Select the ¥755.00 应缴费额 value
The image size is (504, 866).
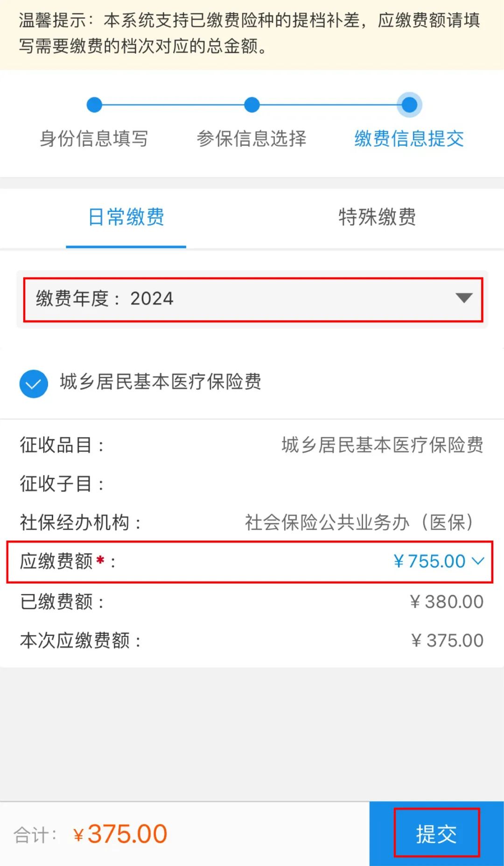pyautogui.click(x=429, y=561)
